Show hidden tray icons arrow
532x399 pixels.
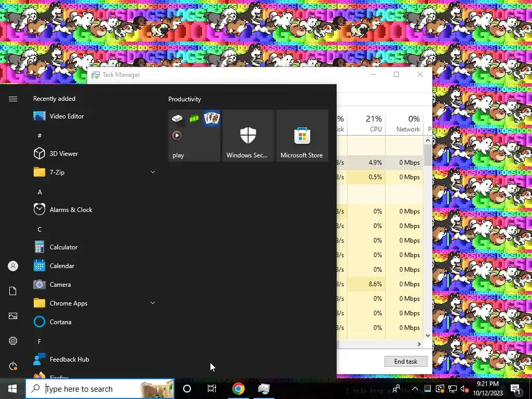(415, 389)
